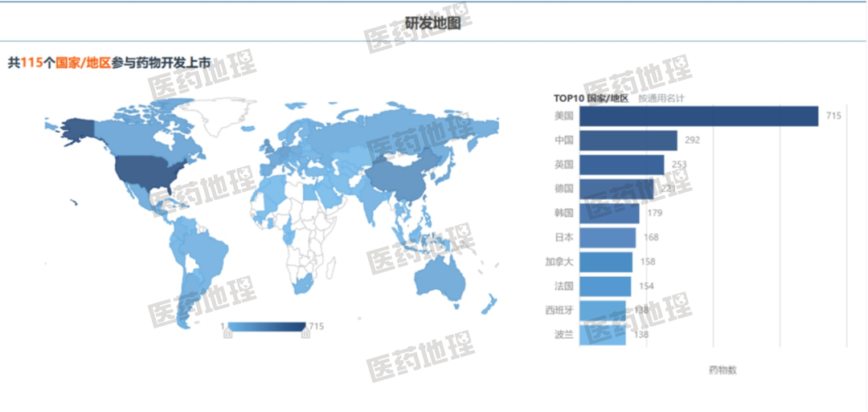The height and width of the screenshot is (412, 868).
Task: Select the 波兰 bar at chart bottom
Action: (x=602, y=334)
